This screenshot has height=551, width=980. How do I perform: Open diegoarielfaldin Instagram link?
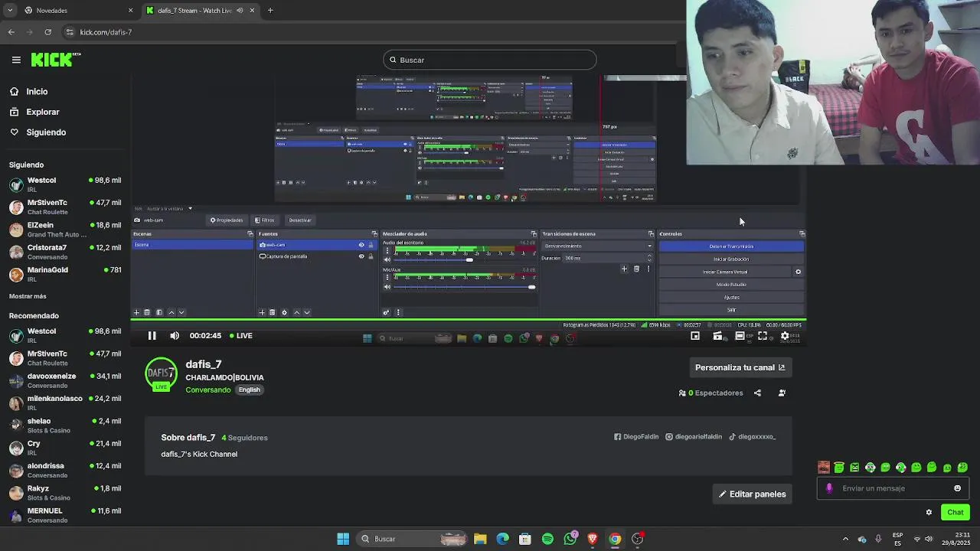coord(694,437)
